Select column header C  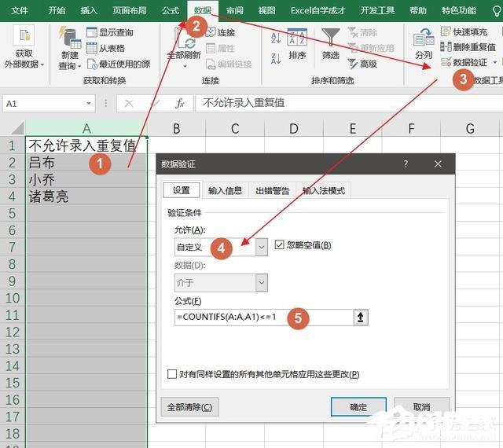(x=235, y=128)
